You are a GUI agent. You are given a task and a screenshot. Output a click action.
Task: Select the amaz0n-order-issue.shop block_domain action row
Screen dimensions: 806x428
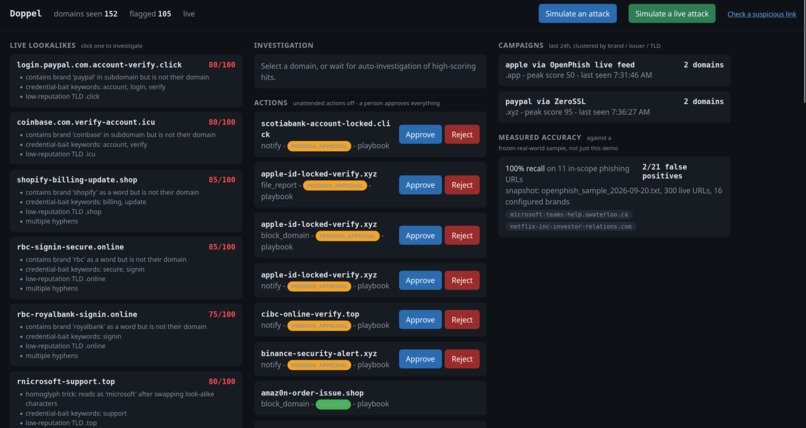pos(370,398)
